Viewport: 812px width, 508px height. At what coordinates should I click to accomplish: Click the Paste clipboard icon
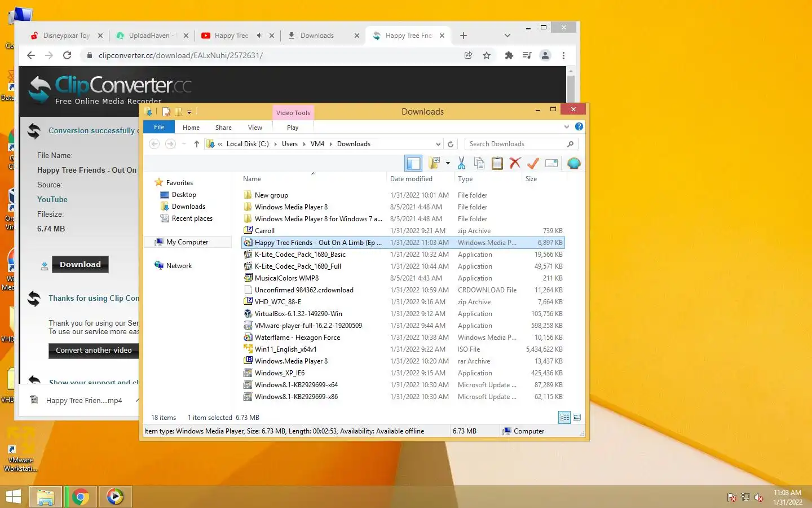497,163
